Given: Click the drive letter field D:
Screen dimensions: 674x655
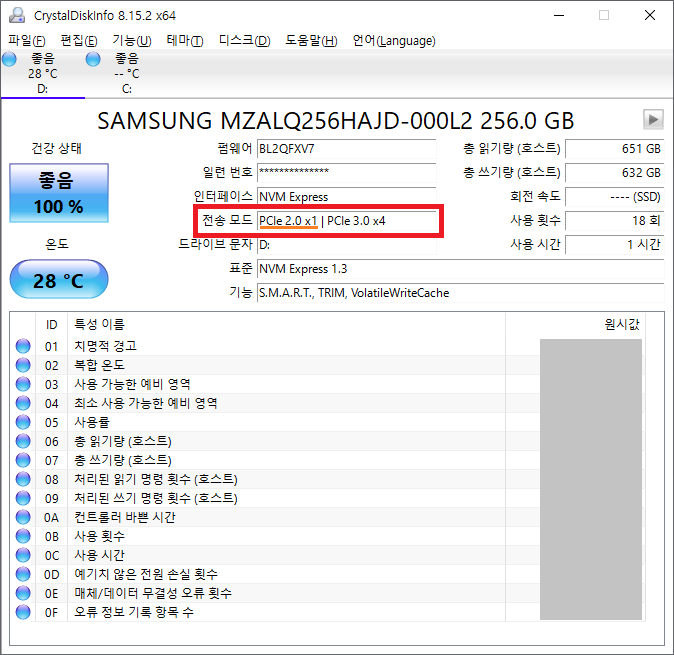Looking at the screenshot, I should pos(346,245).
